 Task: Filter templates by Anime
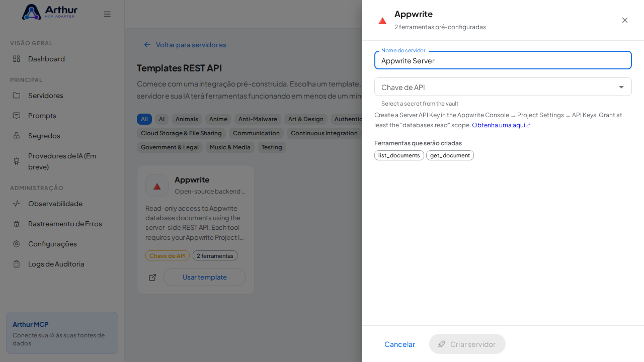pyautogui.click(x=218, y=119)
